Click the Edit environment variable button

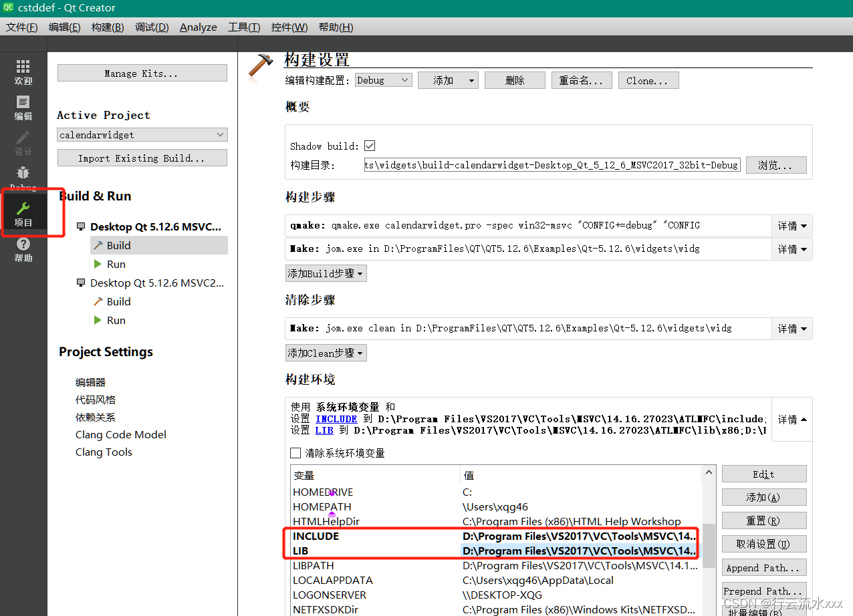coord(764,474)
